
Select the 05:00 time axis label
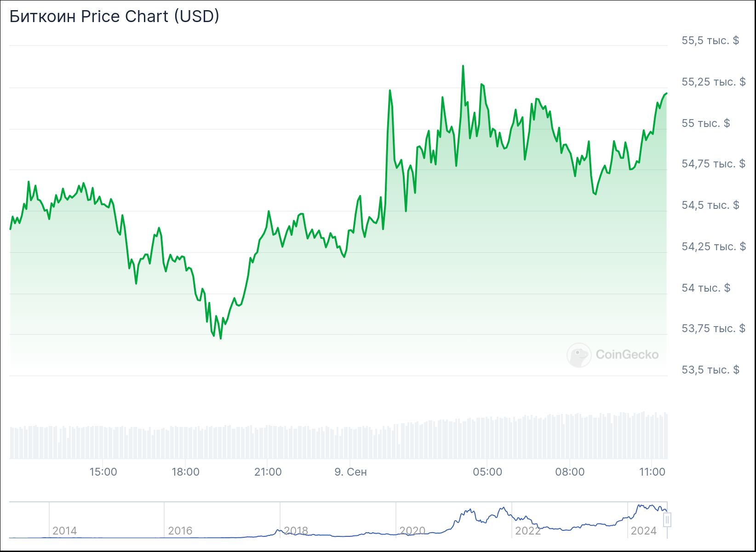(487, 472)
